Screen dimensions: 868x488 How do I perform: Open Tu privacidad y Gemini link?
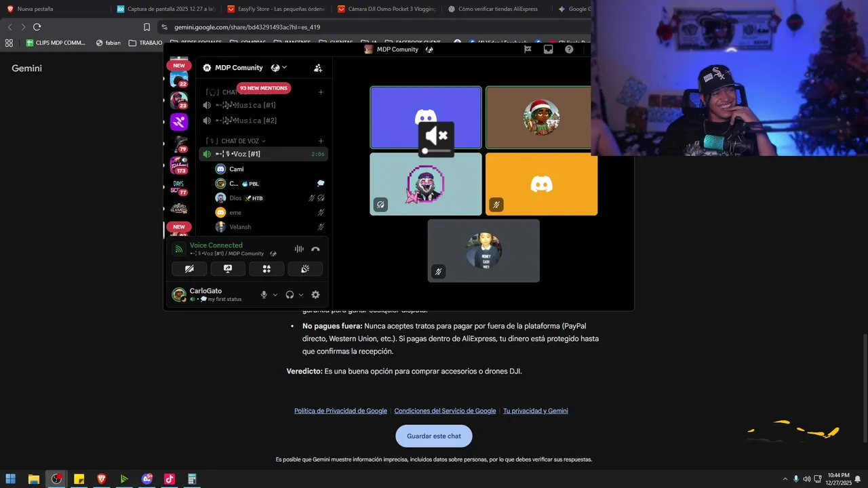click(536, 411)
